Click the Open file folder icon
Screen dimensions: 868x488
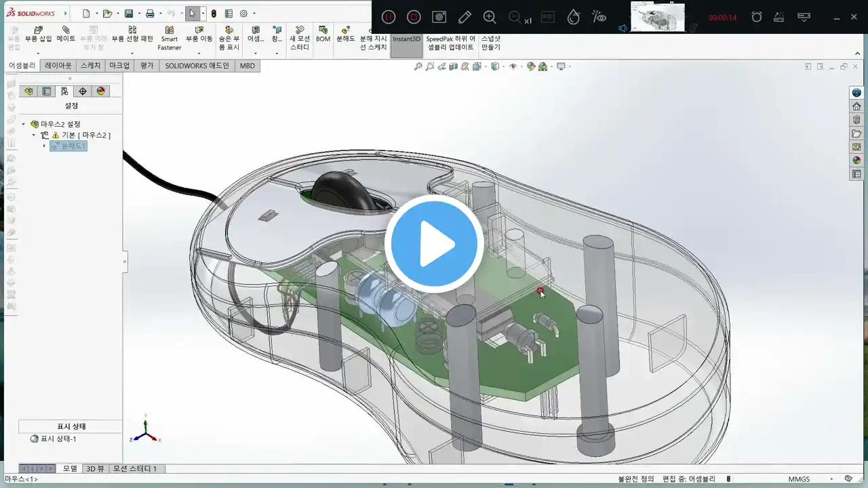click(x=106, y=14)
